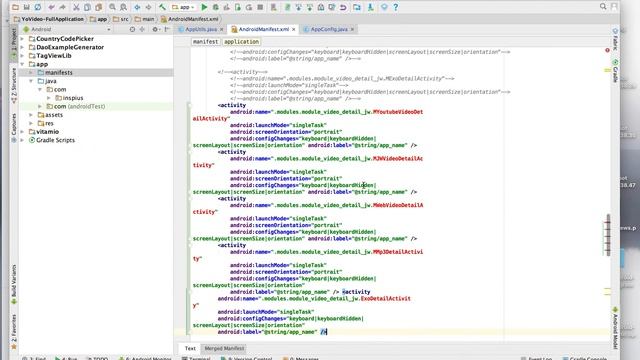Toggle the Gradle tool window
640x360 pixels.
[x=615, y=70]
